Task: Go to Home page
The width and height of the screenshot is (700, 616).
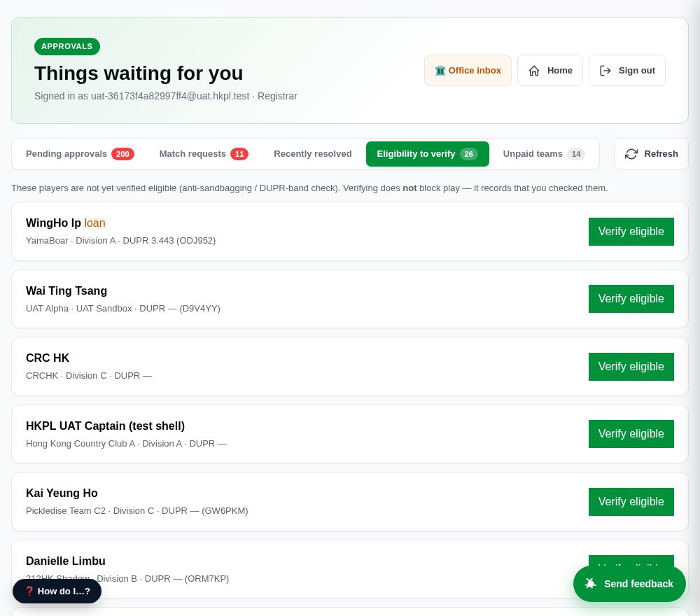Action: click(550, 71)
